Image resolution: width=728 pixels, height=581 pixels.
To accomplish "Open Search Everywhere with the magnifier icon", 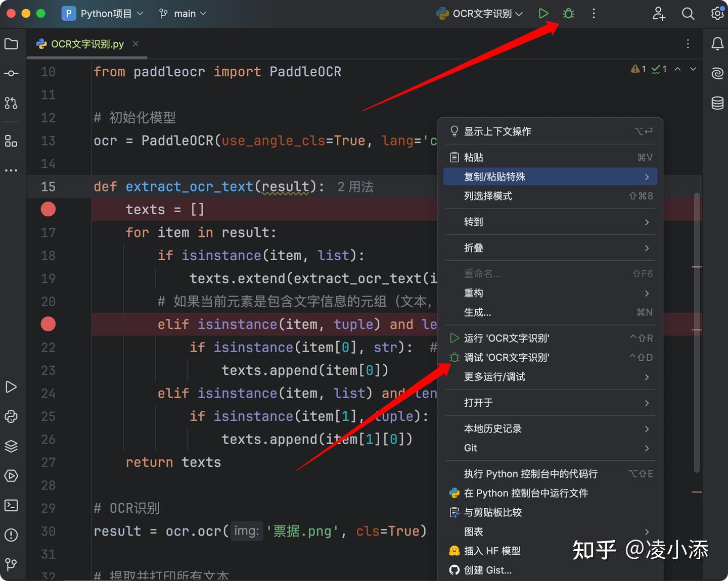I will pos(688,14).
